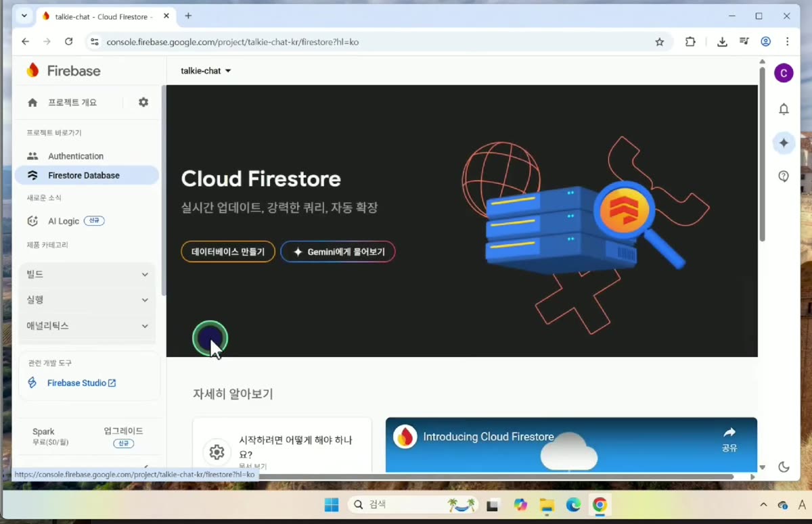
Task: Open notifications bell icon
Action: click(784, 109)
